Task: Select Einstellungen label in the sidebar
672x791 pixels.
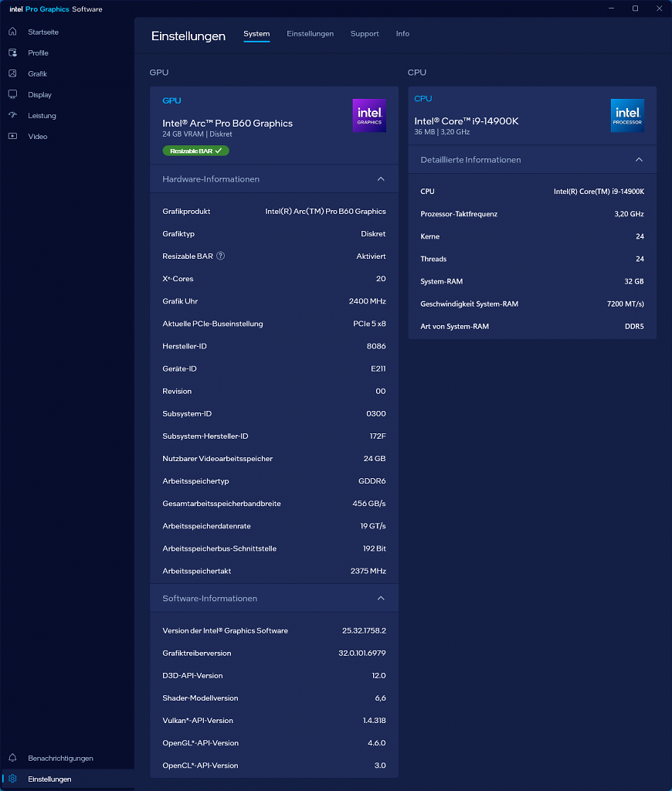Action: pos(49,779)
